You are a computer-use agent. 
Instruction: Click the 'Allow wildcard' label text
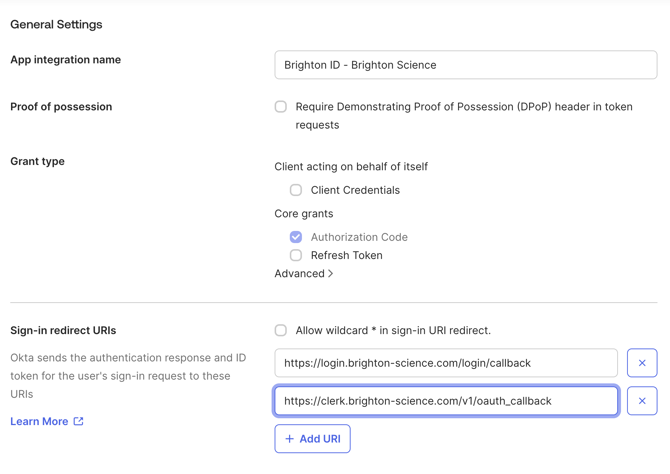(x=393, y=330)
